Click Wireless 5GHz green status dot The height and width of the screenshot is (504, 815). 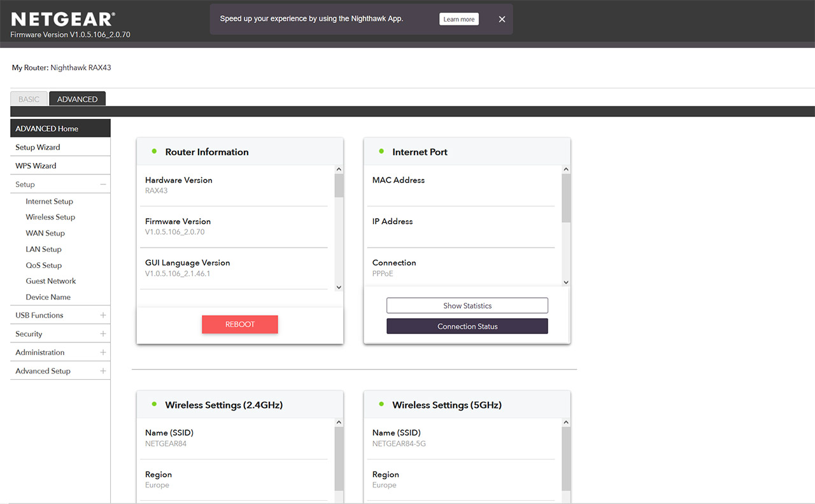[x=381, y=404]
